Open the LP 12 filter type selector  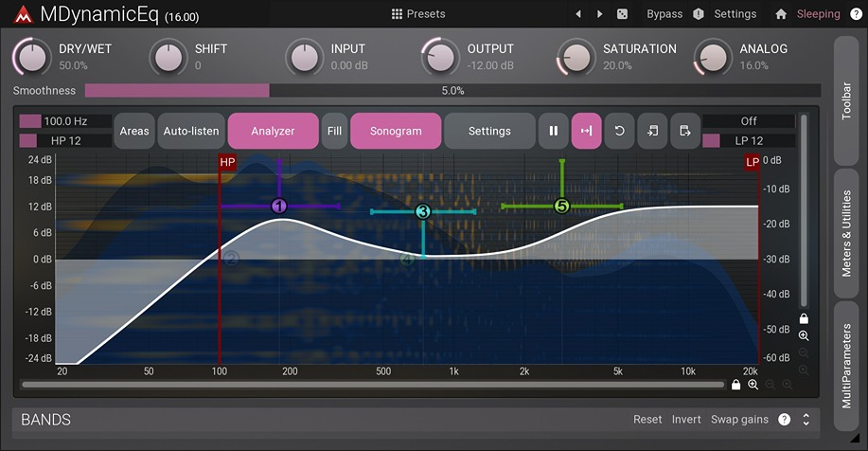point(748,140)
